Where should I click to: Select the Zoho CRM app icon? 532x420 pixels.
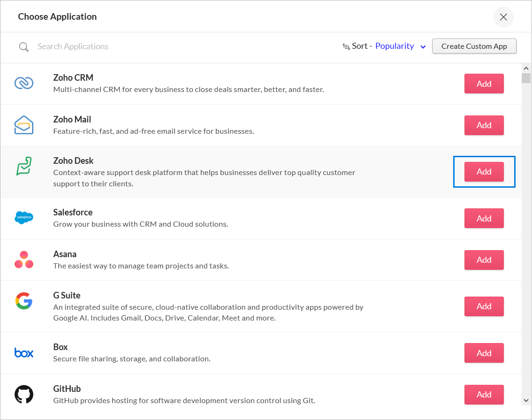coord(24,83)
